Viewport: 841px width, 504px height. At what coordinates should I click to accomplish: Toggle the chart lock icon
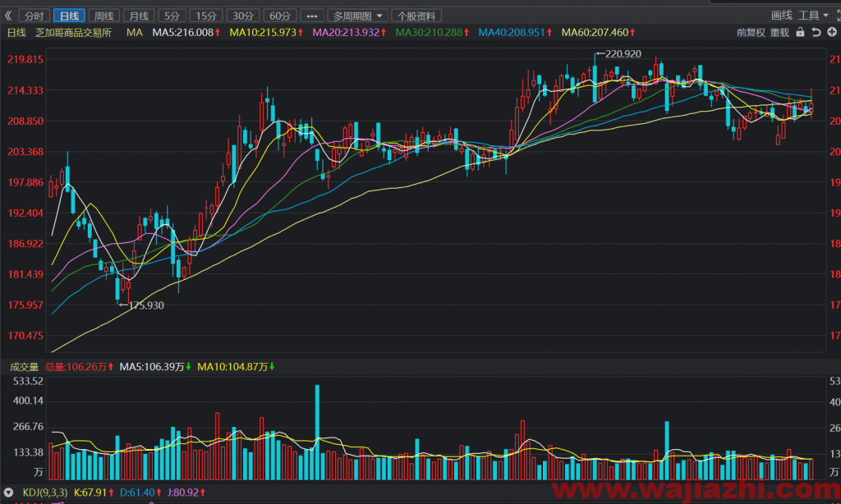point(800,32)
